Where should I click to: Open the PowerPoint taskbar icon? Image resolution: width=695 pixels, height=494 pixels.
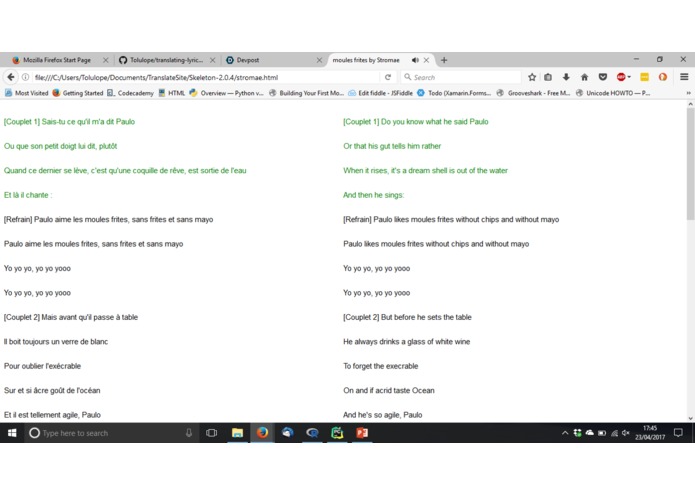[x=362, y=433]
